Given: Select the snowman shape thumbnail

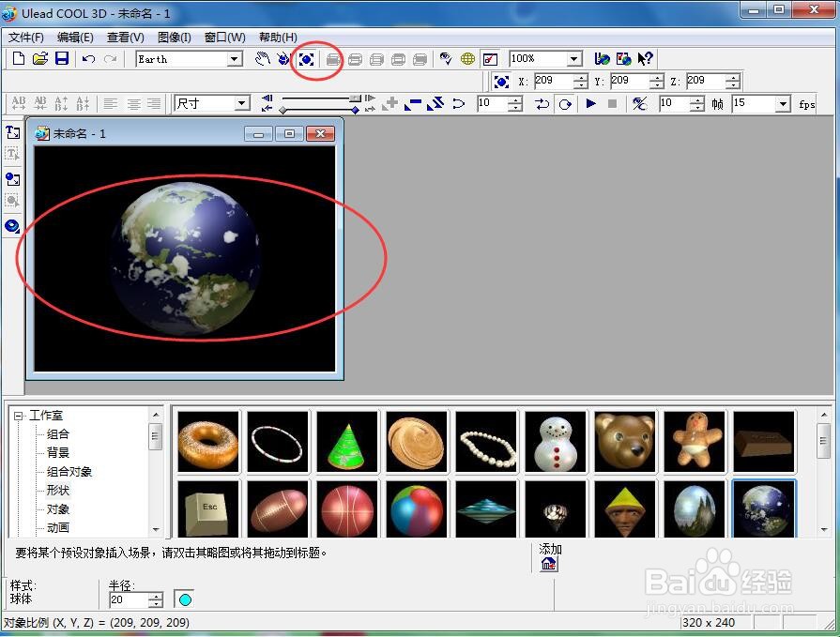Looking at the screenshot, I should 556,442.
